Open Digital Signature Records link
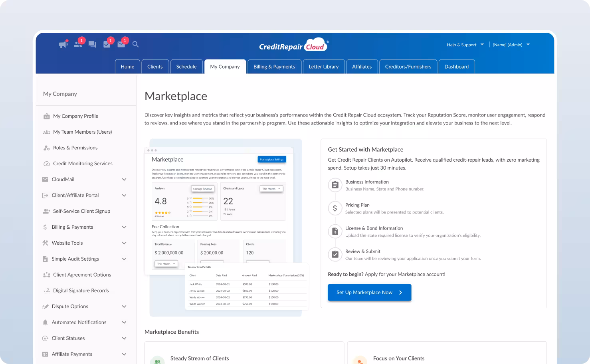The image size is (590, 364). click(x=81, y=291)
